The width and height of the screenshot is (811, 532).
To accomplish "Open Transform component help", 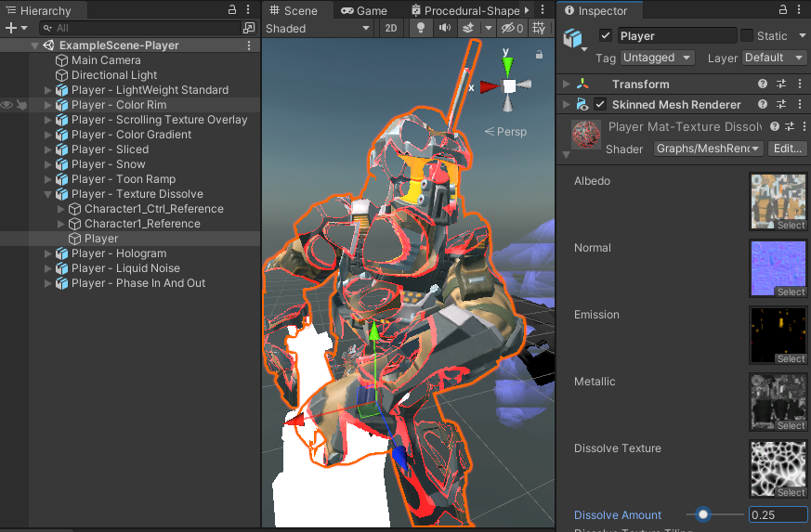I will tap(763, 84).
